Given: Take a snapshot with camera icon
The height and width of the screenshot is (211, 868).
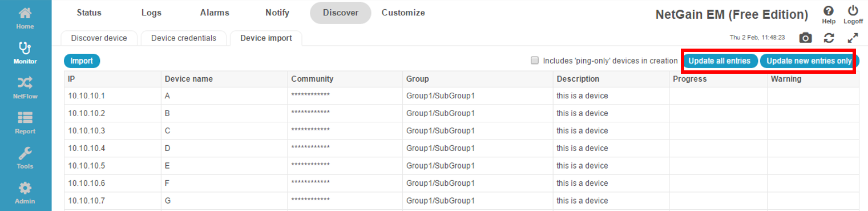Looking at the screenshot, I should point(805,38).
